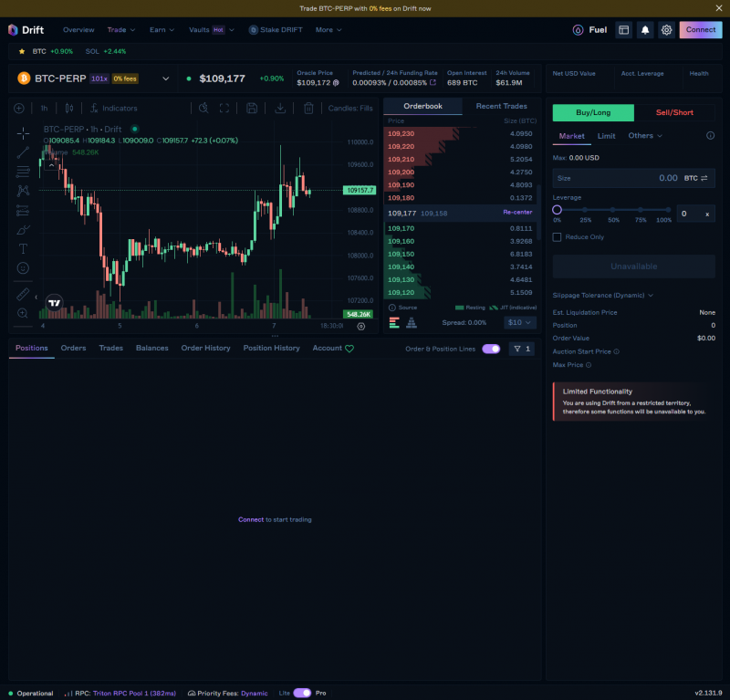Expand the Earn menu
Image resolution: width=730 pixels, height=700 pixels.
pyautogui.click(x=162, y=30)
